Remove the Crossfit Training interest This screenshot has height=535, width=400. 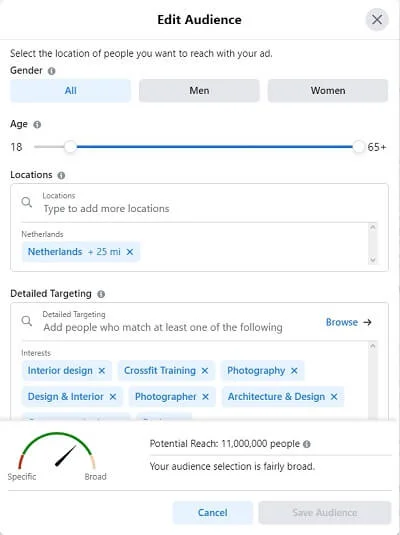click(205, 371)
